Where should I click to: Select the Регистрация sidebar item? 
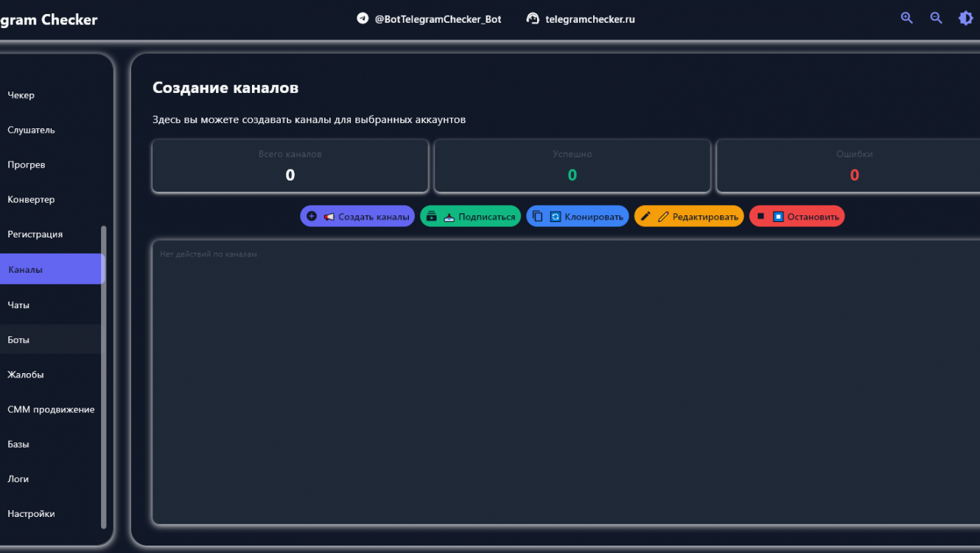click(x=35, y=234)
